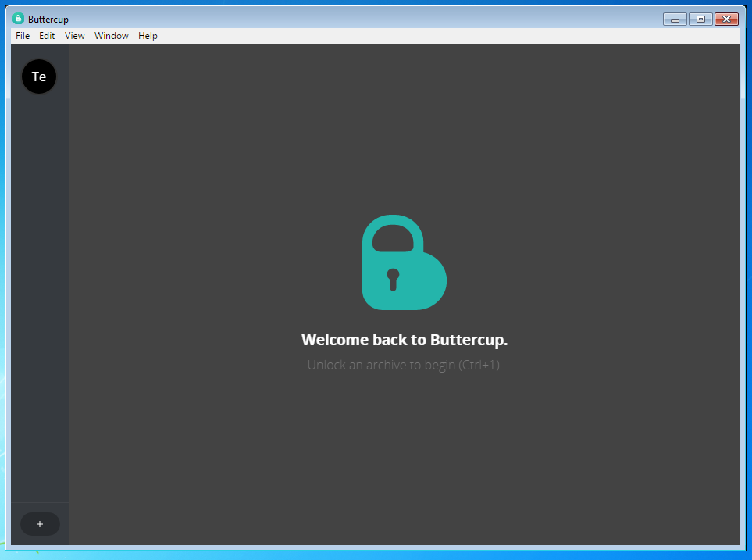
Task: Open the "Te" archive avatar in sidebar
Action: point(39,77)
